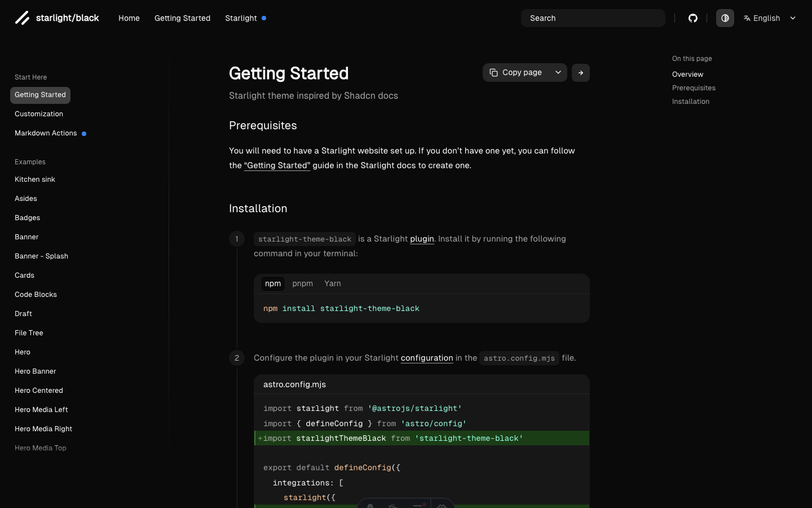Click the astro.config.mjs code block title
The image size is (812, 508).
(x=294, y=384)
